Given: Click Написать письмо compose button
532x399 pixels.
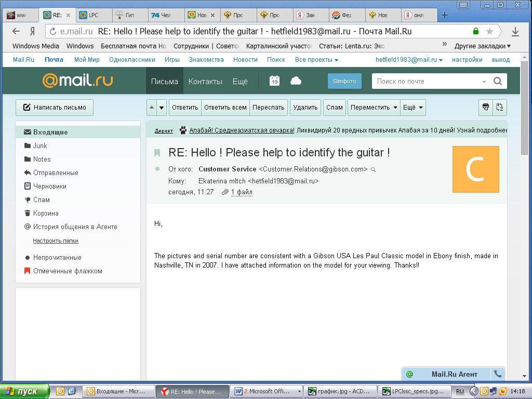Looking at the screenshot, I should pyautogui.click(x=54, y=108).
